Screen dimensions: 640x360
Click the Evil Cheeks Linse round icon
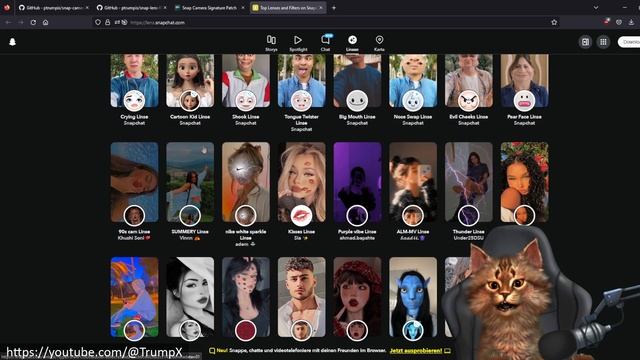coord(469,100)
